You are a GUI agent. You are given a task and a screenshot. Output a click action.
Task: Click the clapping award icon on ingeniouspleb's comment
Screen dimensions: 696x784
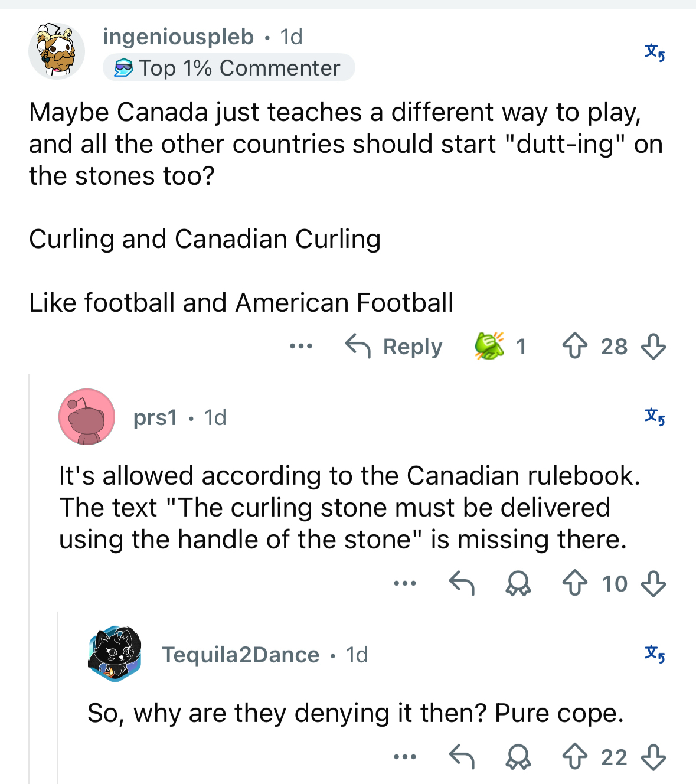[x=489, y=346]
